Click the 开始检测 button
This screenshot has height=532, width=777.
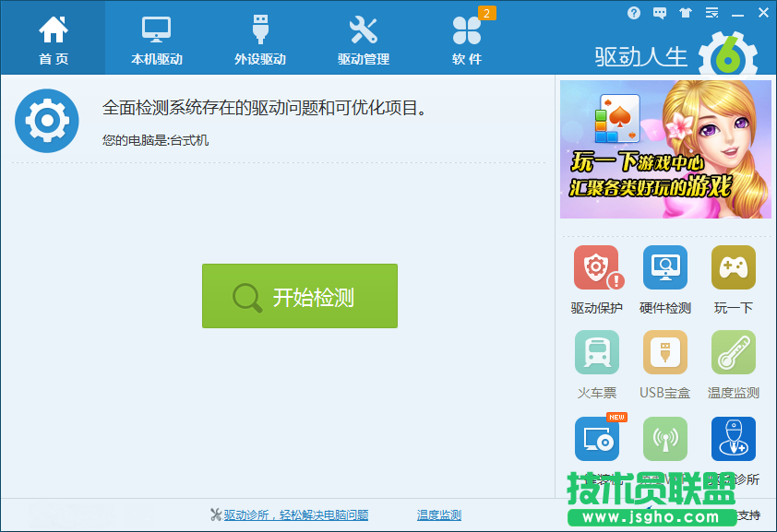pos(300,296)
